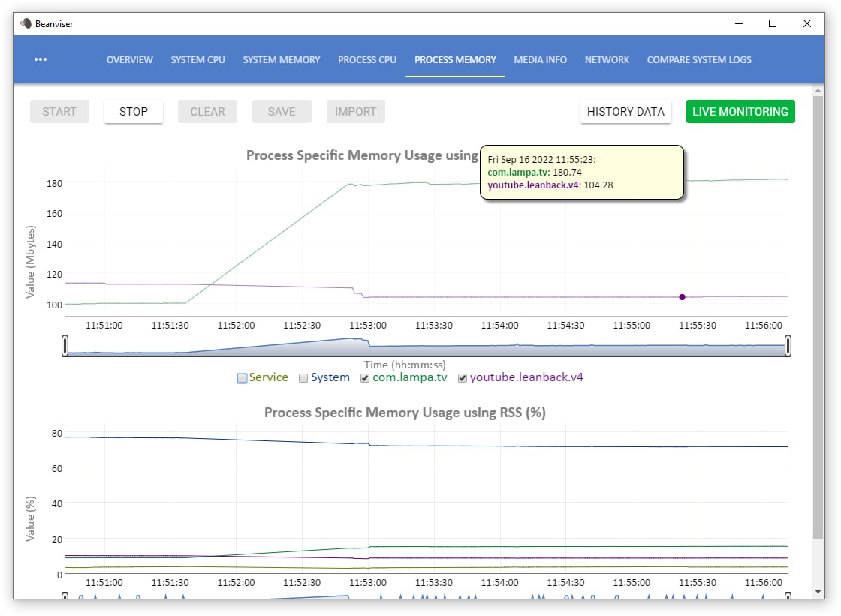Click the purple data point on the chart
This screenshot has width=841, height=616.
pyautogui.click(x=682, y=297)
